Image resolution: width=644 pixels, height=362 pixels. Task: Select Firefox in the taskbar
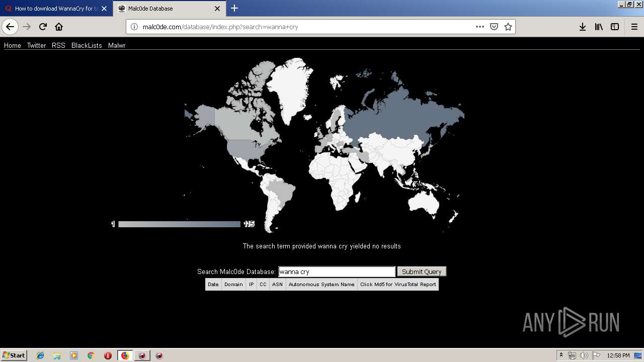(125, 355)
